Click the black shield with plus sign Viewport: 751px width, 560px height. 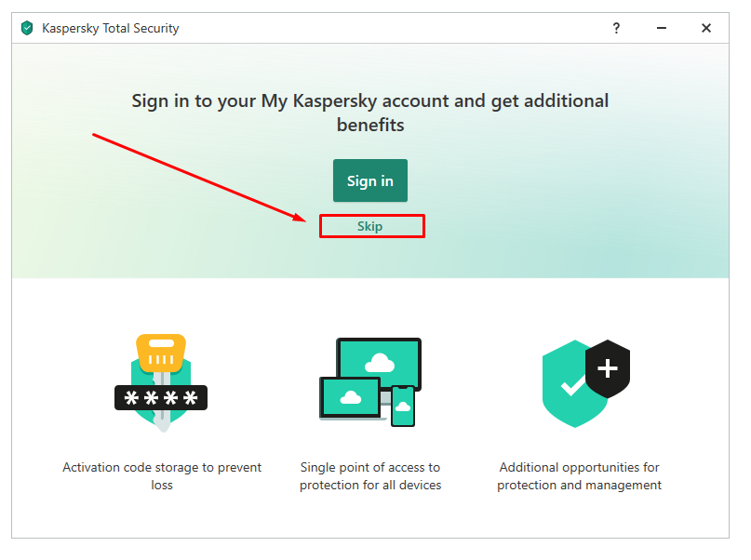coord(608,368)
